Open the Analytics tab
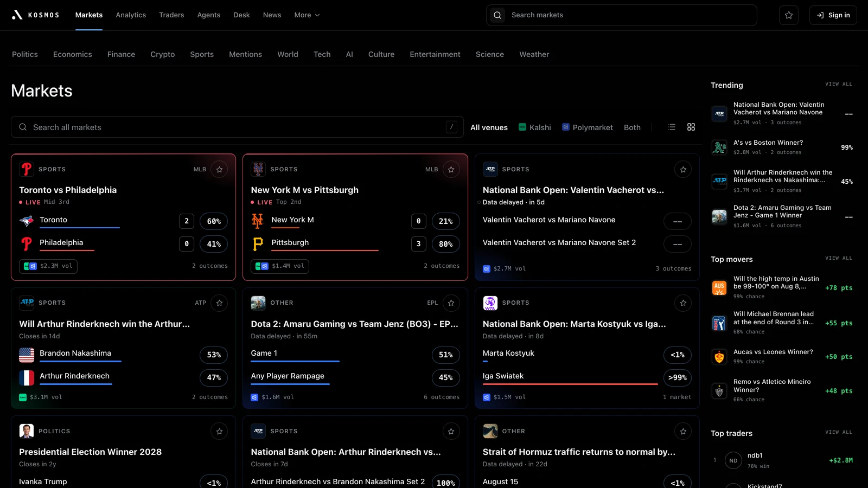Screen dimensions: 868x488 [x=131, y=15]
